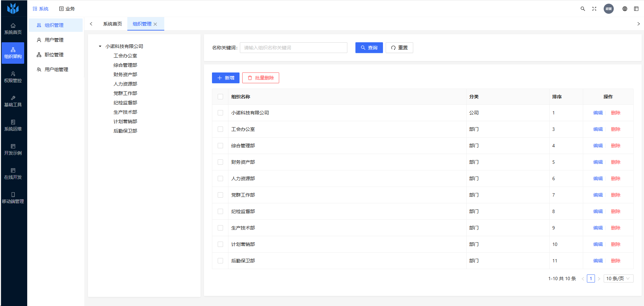Open 移动端管理 in the dark sidebar
This screenshot has width=644, height=306.
pos(13,198)
